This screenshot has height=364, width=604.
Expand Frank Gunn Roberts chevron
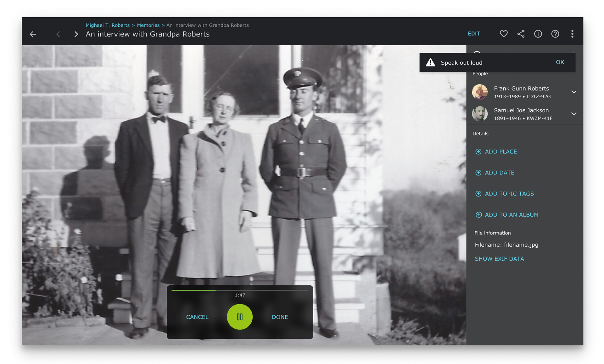pos(574,92)
